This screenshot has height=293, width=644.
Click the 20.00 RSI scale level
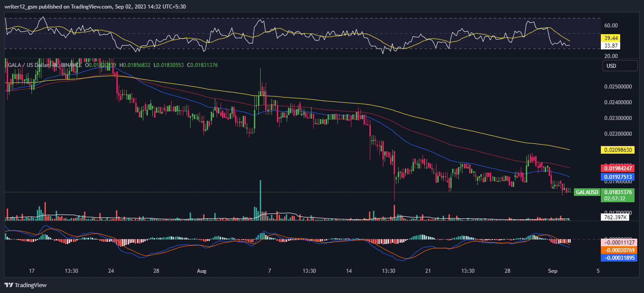pos(611,56)
